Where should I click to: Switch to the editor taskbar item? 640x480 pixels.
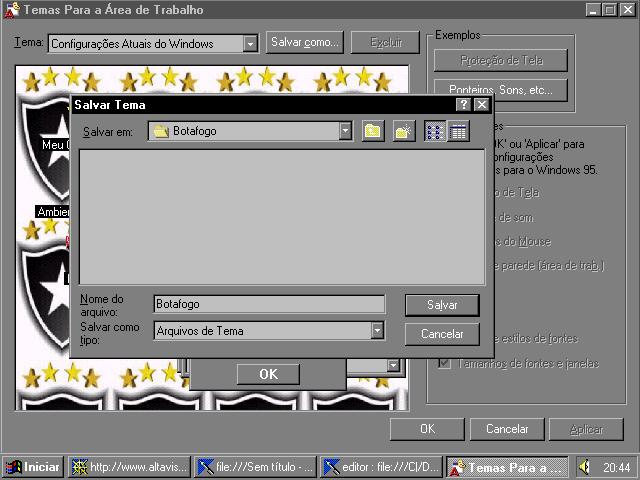tap(381, 467)
